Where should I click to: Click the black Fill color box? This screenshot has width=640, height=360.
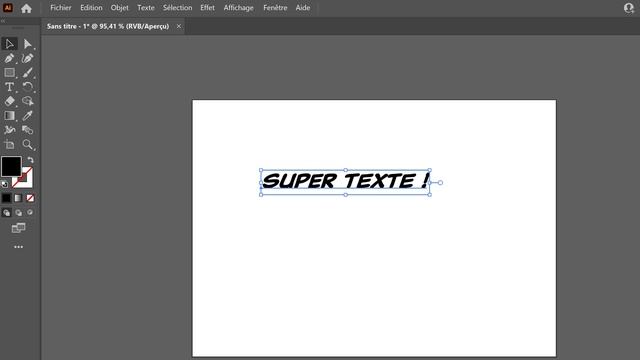click(x=11, y=166)
